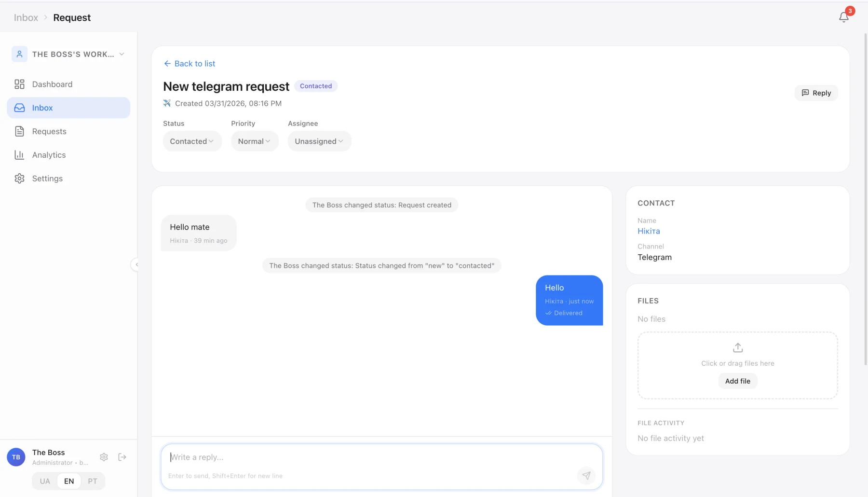This screenshot has width=868, height=497.
Task: Click the Dashboard grid icon
Action: [x=19, y=84]
